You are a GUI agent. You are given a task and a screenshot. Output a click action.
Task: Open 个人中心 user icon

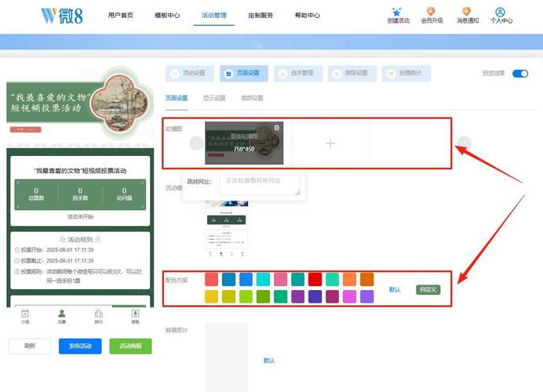(500, 12)
